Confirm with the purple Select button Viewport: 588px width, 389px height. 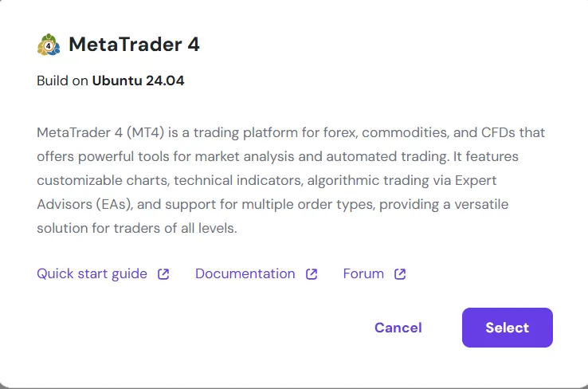[x=507, y=328]
